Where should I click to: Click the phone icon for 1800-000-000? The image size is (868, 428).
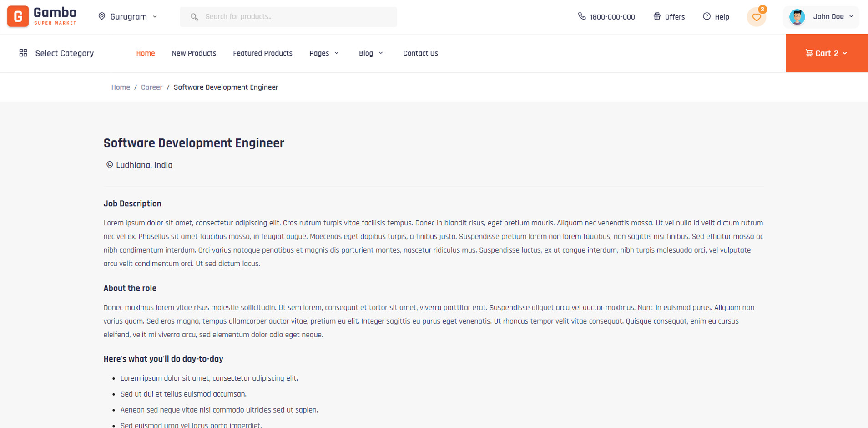pos(581,16)
